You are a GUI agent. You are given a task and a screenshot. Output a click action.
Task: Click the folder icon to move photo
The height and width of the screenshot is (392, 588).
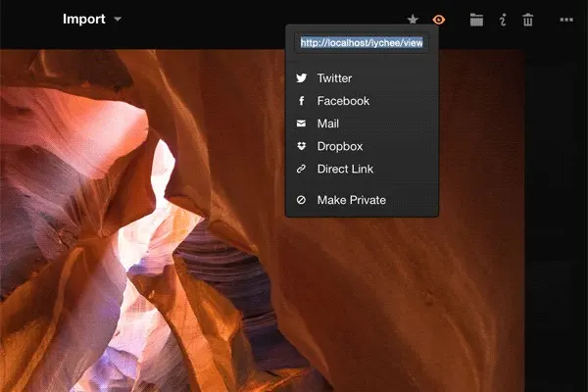click(x=476, y=19)
